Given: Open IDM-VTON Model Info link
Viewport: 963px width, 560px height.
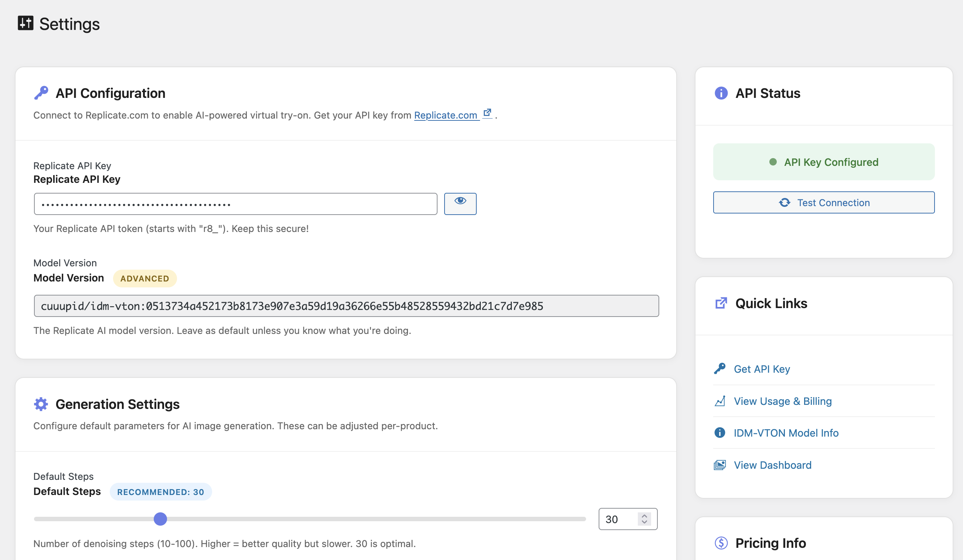Looking at the screenshot, I should click(x=786, y=433).
